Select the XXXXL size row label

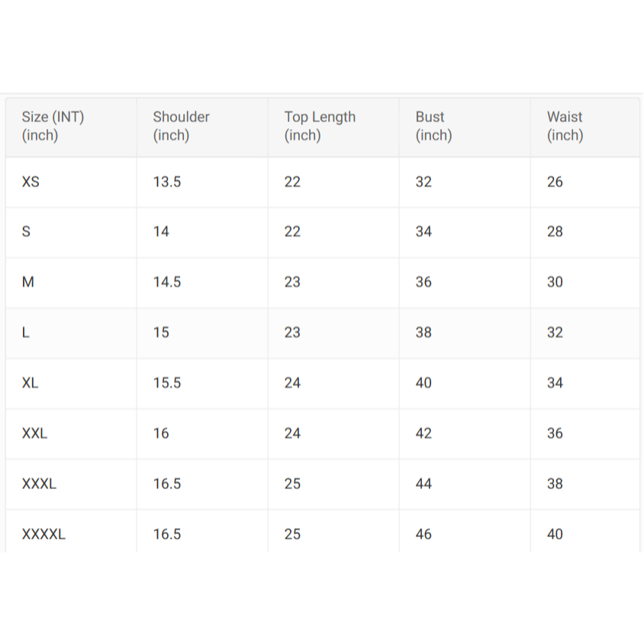43,534
